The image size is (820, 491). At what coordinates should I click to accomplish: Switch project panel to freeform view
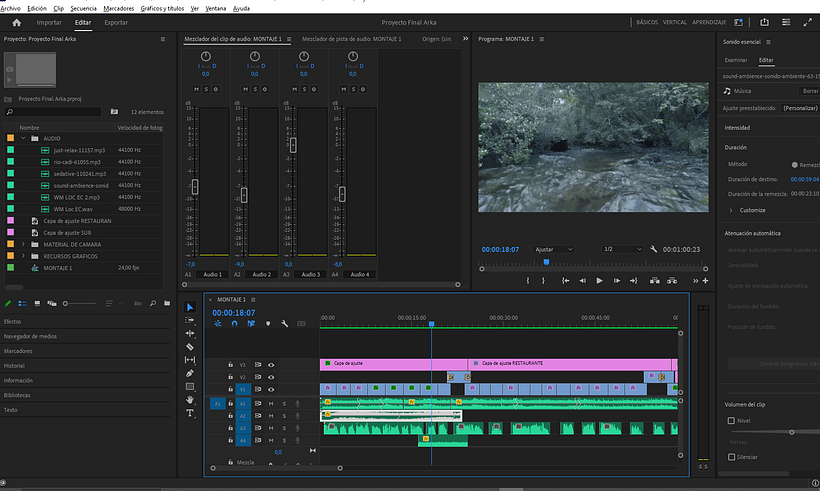point(52,303)
